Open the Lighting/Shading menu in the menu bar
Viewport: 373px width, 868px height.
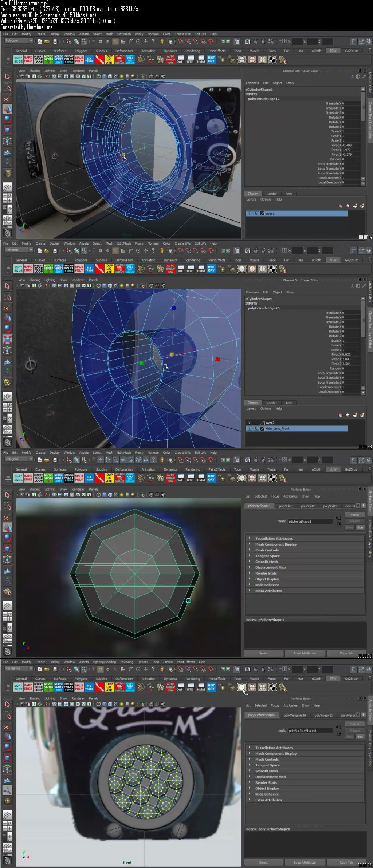tap(104, 662)
